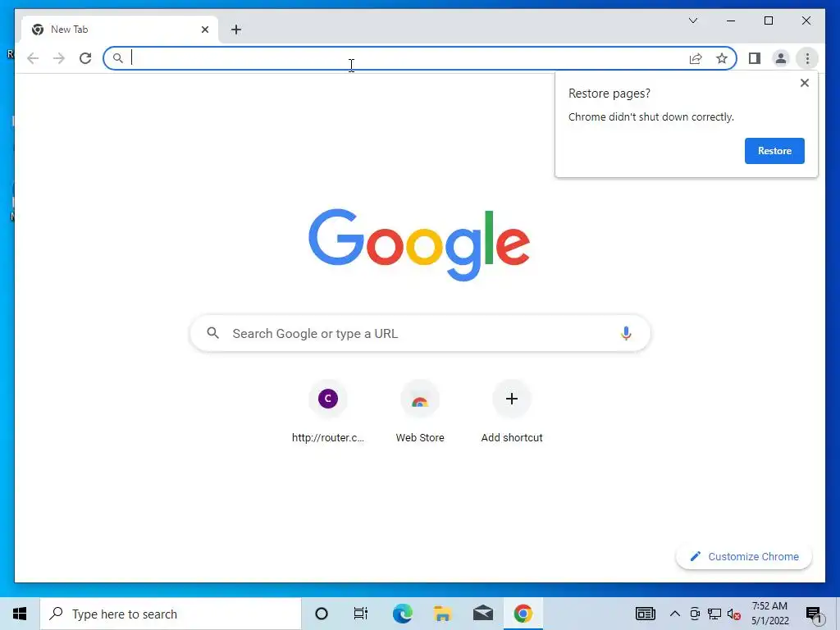Click the Restore button
840x630 pixels.
[x=774, y=151]
